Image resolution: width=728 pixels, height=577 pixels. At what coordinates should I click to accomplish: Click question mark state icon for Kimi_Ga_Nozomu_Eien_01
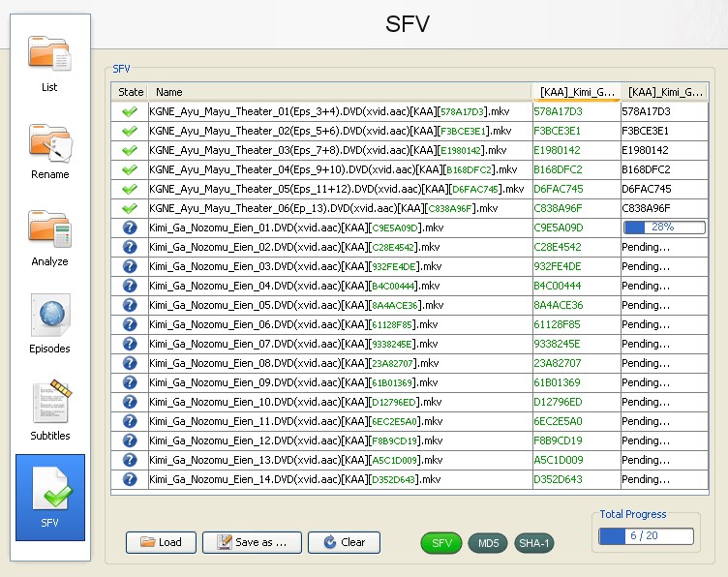click(x=130, y=228)
